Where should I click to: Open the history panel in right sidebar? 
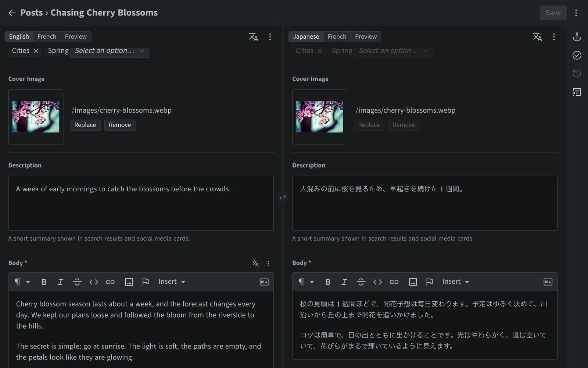coord(577,74)
